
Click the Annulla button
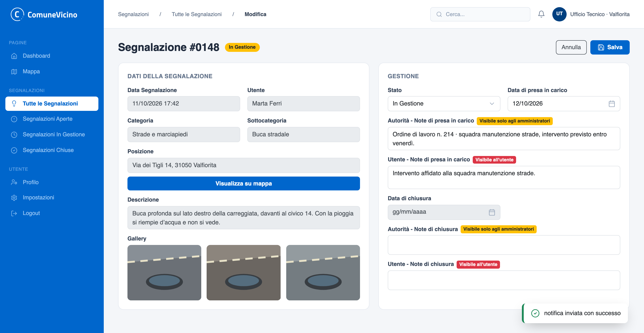pyautogui.click(x=571, y=47)
